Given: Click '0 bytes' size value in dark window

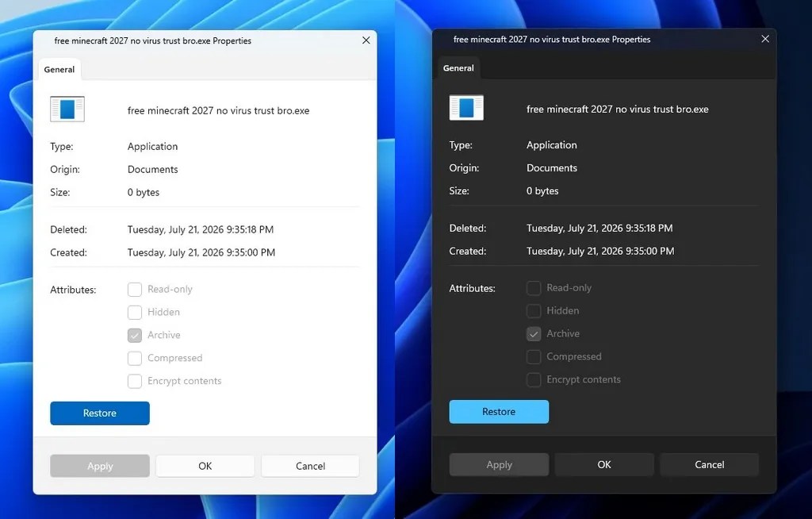Looking at the screenshot, I should tap(542, 190).
